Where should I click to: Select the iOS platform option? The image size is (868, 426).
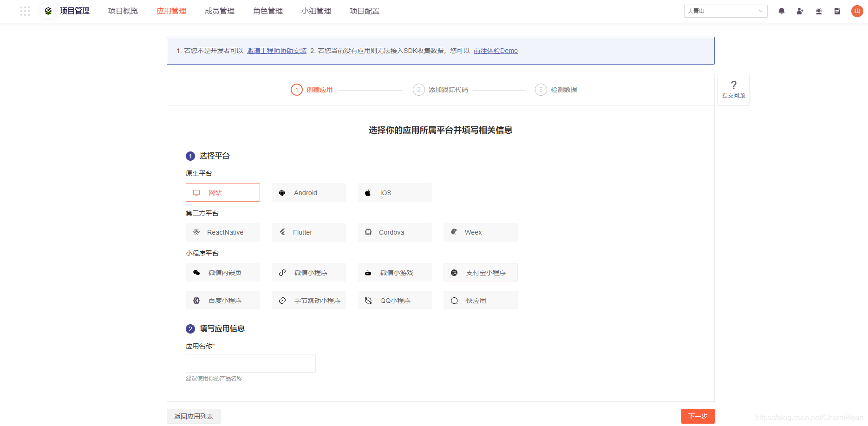(394, 192)
